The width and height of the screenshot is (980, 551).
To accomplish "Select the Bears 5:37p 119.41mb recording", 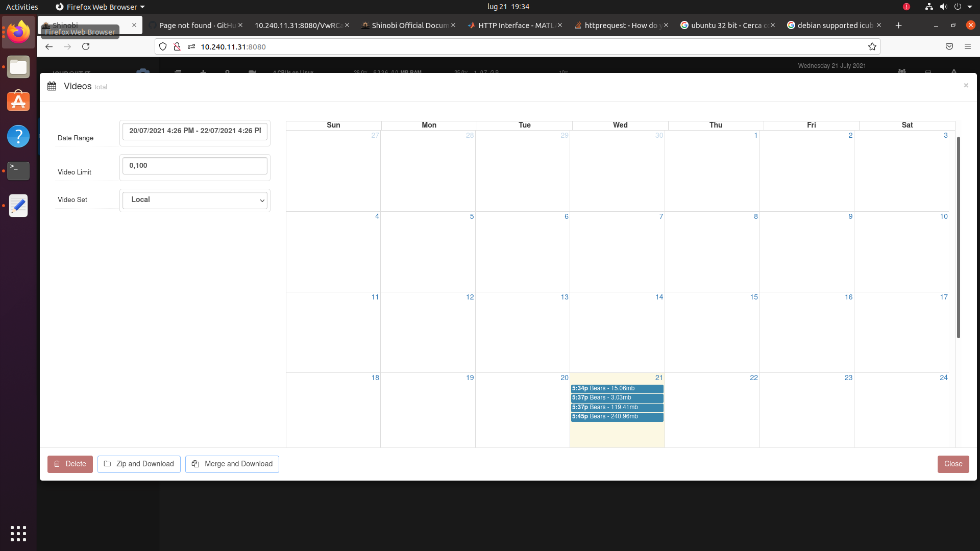I will coord(617,407).
